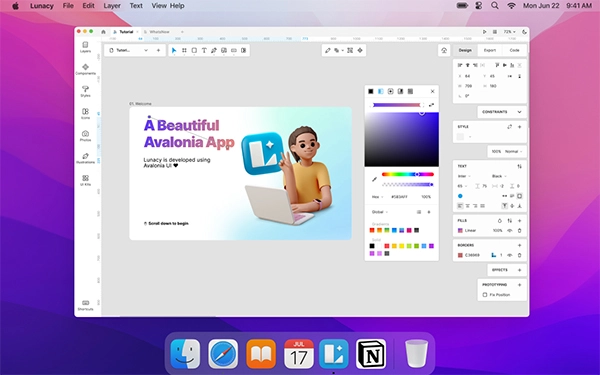Image resolution: width=600 pixels, height=375 pixels.
Task: Pick a color with the eyedropper
Action: (374, 179)
